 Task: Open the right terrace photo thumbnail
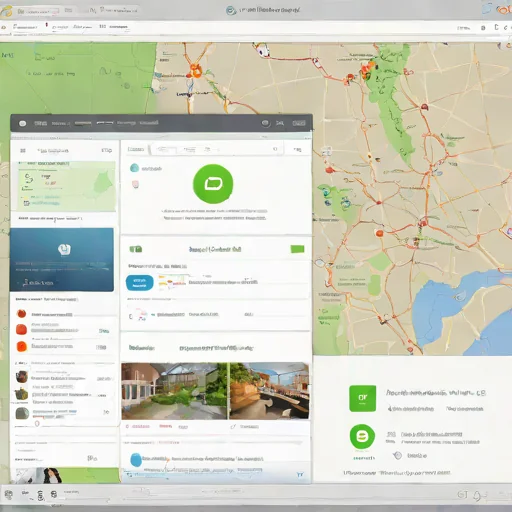coord(269,391)
